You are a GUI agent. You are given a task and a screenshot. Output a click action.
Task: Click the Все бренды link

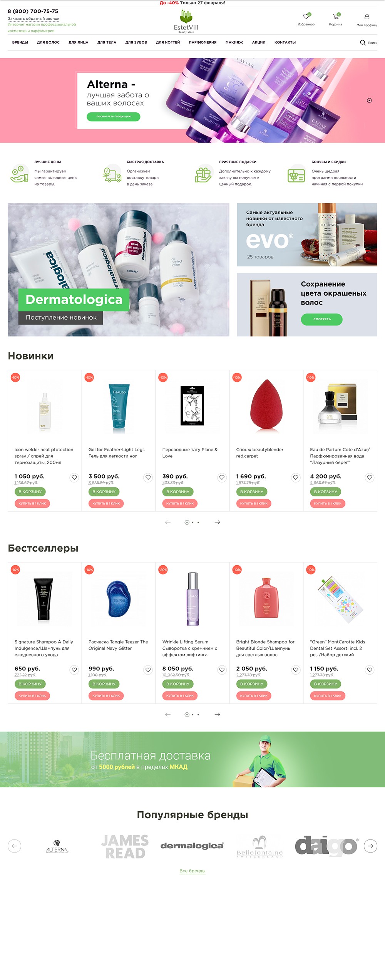coord(192,871)
